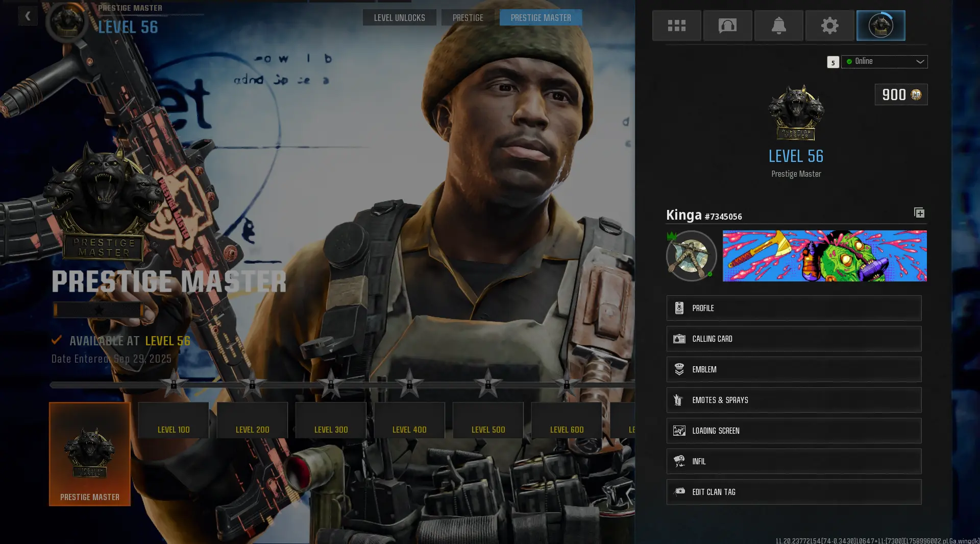Click the star marker above Level 200
The height and width of the screenshot is (544, 980).
[252, 384]
